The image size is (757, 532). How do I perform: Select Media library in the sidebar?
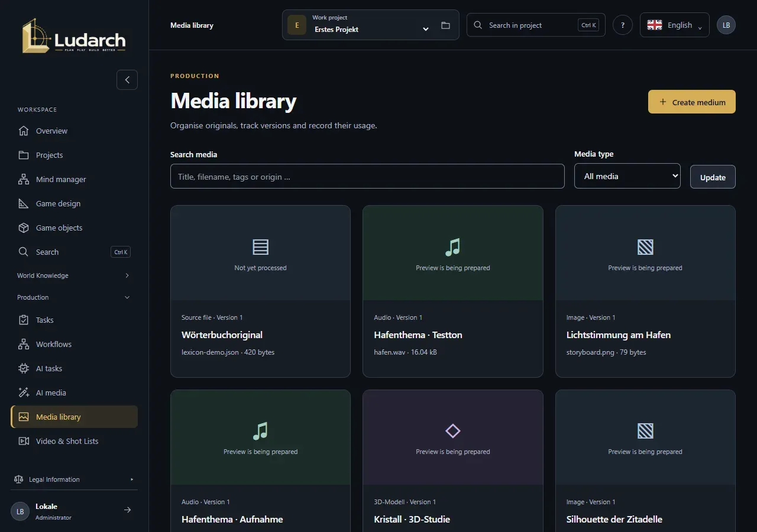point(74,417)
